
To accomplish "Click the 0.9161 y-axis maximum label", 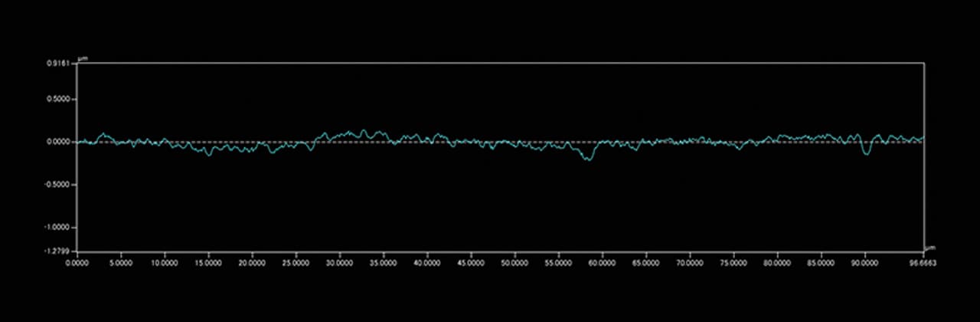I will click(x=59, y=64).
